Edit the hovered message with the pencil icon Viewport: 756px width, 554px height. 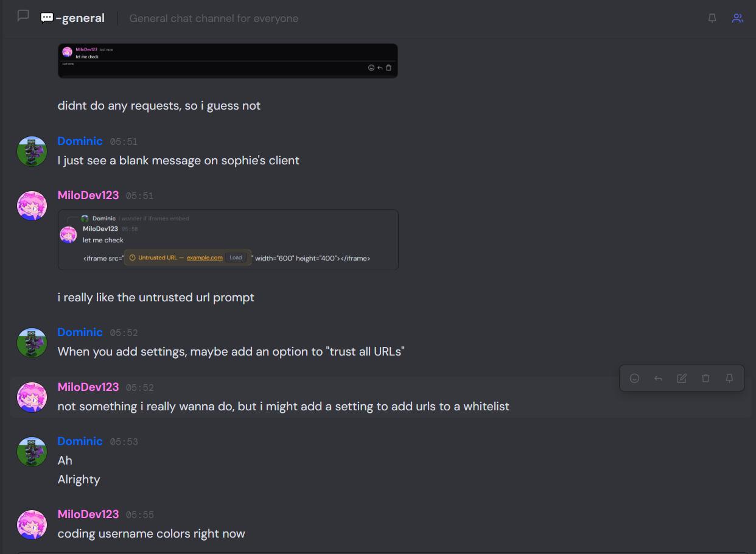682,378
